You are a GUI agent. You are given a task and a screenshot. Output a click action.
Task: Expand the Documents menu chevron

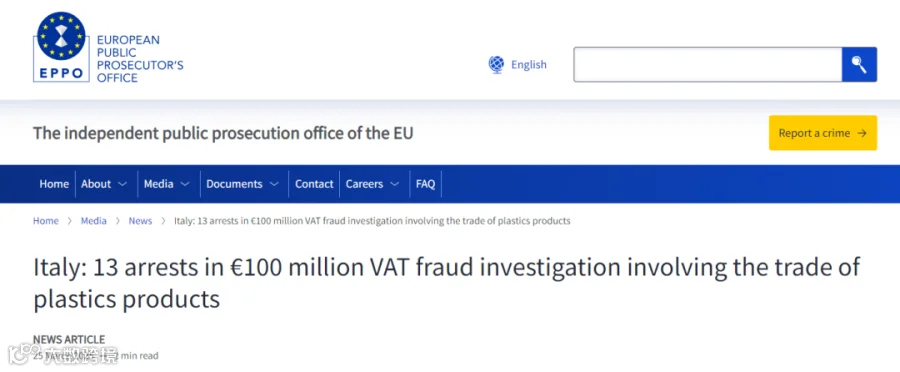point(274,184)
